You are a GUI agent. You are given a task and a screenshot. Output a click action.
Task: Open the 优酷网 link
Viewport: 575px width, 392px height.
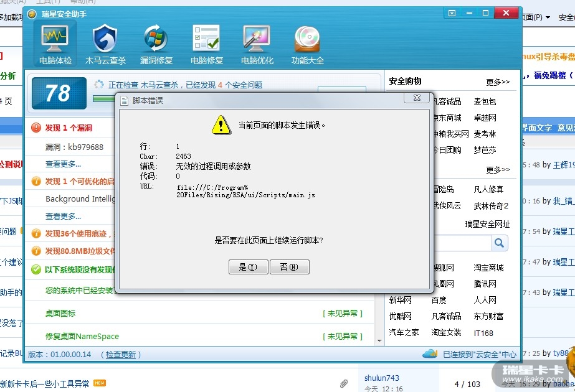[x=400, y=316]
